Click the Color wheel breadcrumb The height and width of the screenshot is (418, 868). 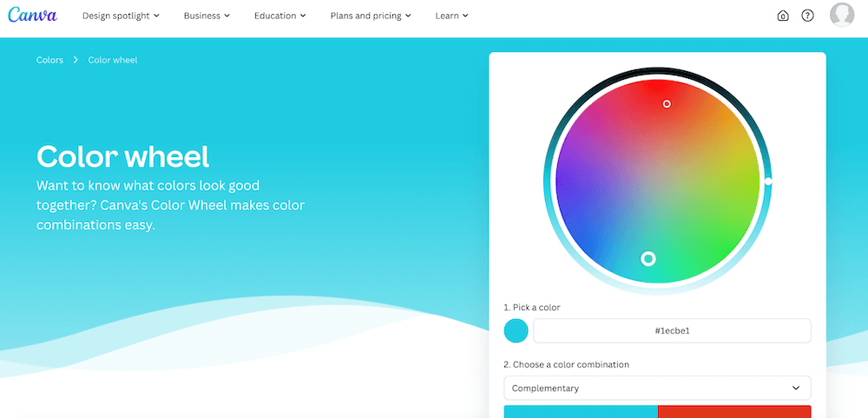point(113,60)
